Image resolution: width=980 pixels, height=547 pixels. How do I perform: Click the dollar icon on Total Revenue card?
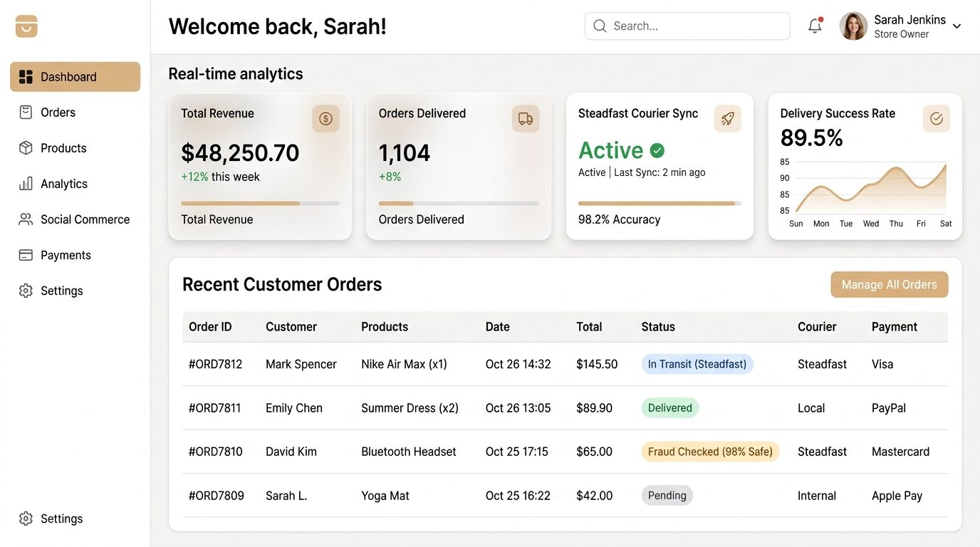pyautogui.click(x=325, y=119)
